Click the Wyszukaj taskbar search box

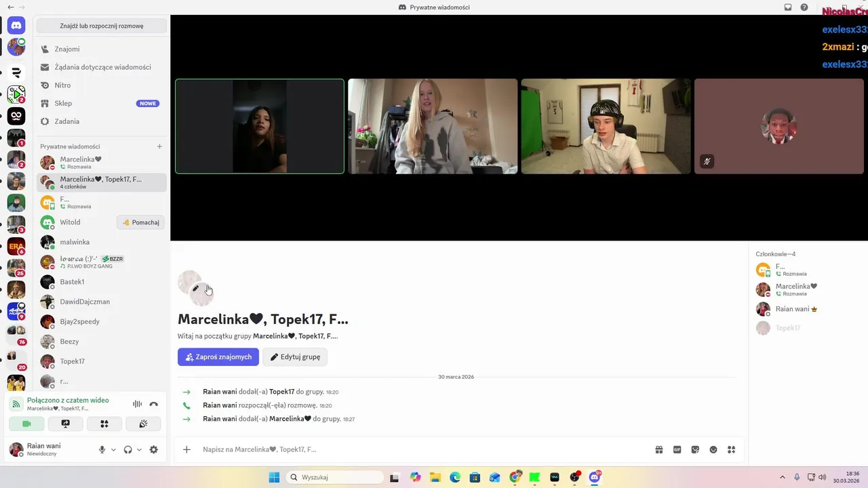pyautogui.click(x=335, y=477)
